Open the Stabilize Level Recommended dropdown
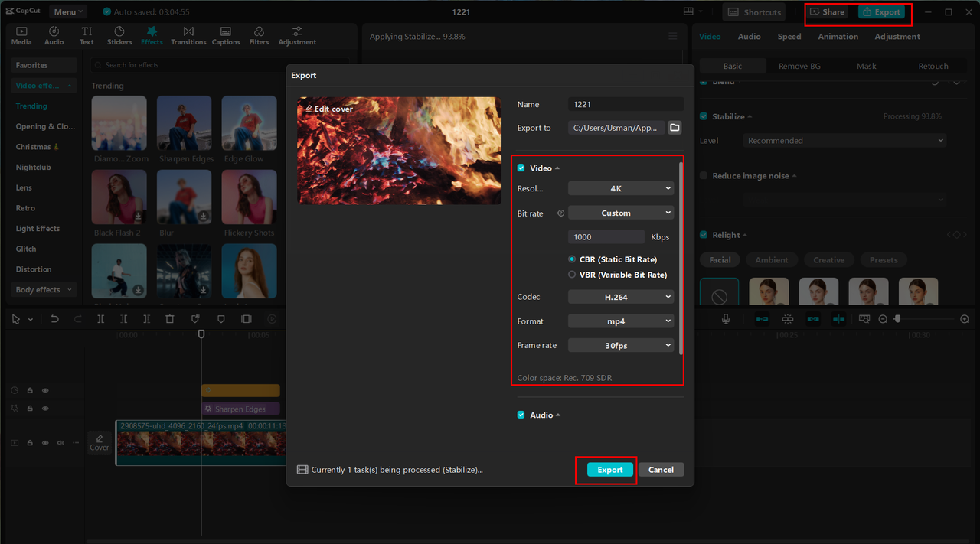This screenshot has width=980, height=544. coord(844,141)
